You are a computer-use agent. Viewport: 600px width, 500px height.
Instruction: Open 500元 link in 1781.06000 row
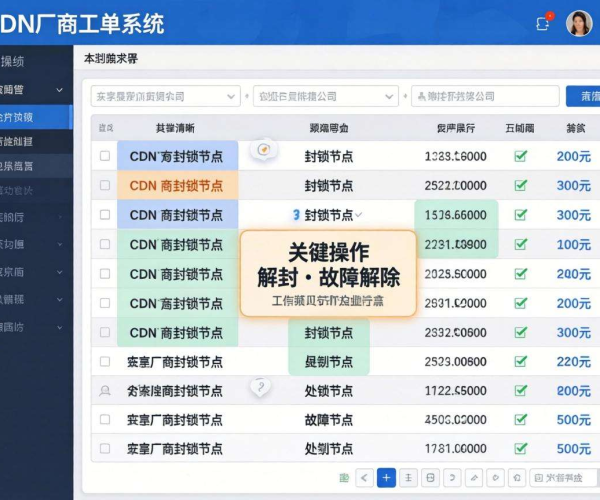point(573,448)
